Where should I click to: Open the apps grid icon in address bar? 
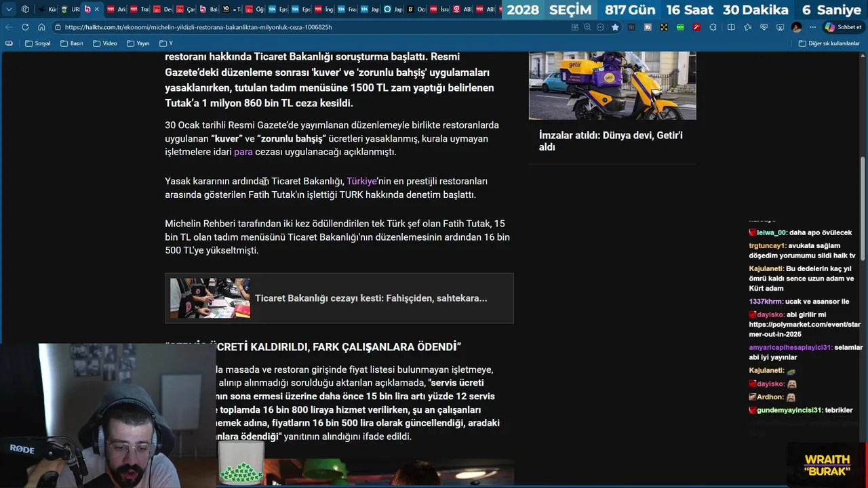(575, 27)
